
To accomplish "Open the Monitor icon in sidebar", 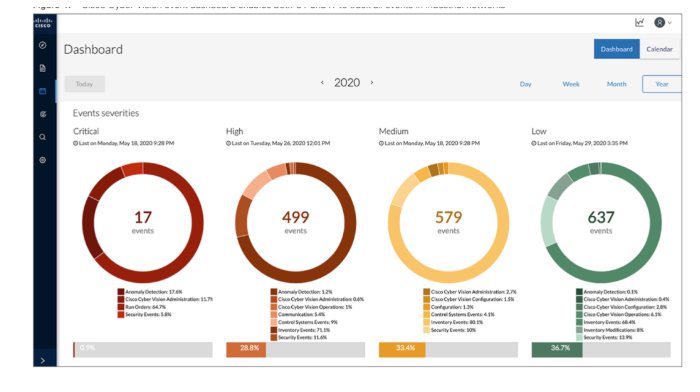I will tap(43, 114).
